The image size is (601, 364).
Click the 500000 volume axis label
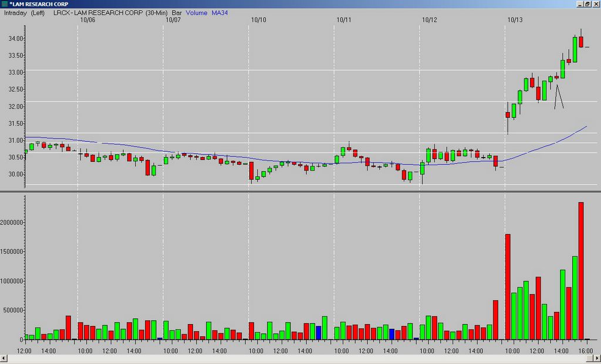(x=13, y=311)
